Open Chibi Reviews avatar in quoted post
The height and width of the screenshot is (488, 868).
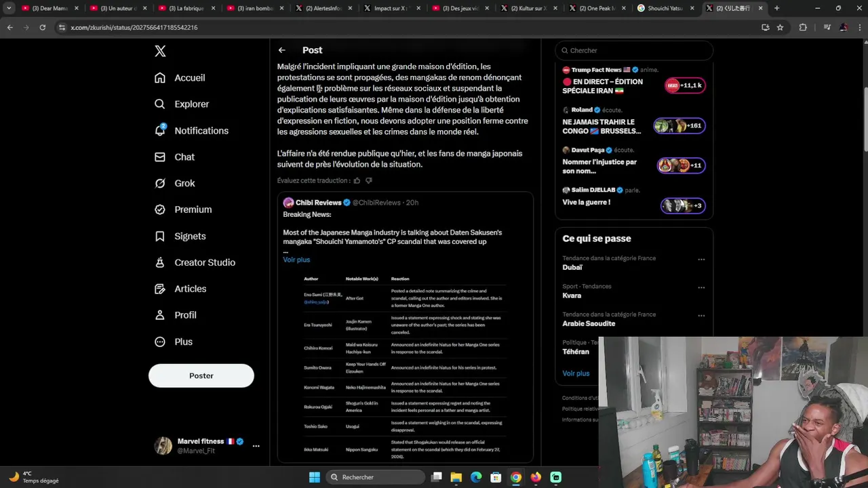pyautogui.click(x=288, y=203)
